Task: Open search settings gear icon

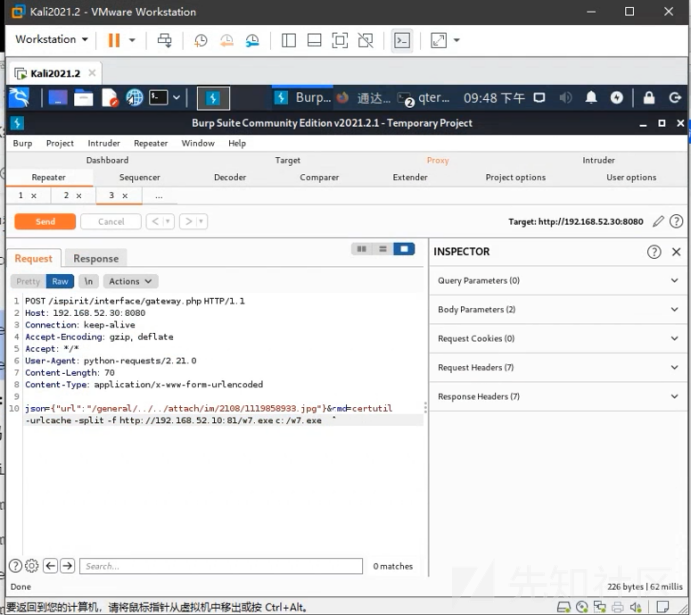Action: pos(31,566)
